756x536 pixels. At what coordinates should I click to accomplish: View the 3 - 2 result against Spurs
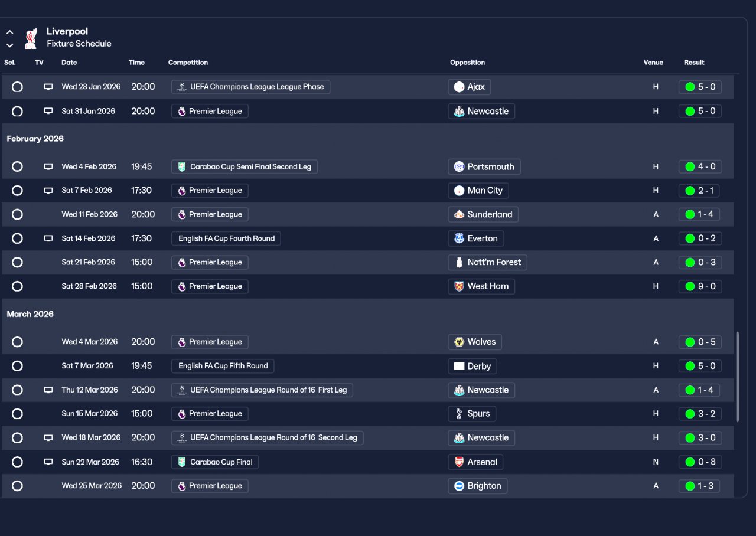point(700,414)
